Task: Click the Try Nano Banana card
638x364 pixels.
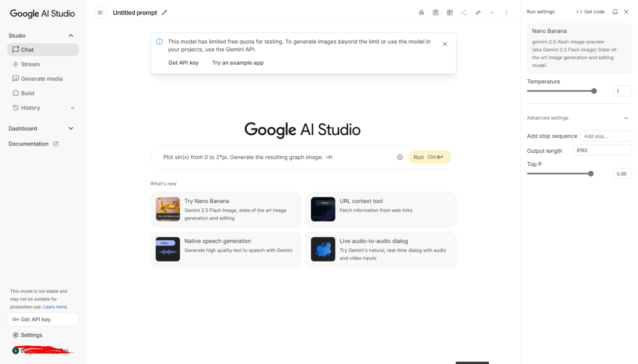Action: 226,209
